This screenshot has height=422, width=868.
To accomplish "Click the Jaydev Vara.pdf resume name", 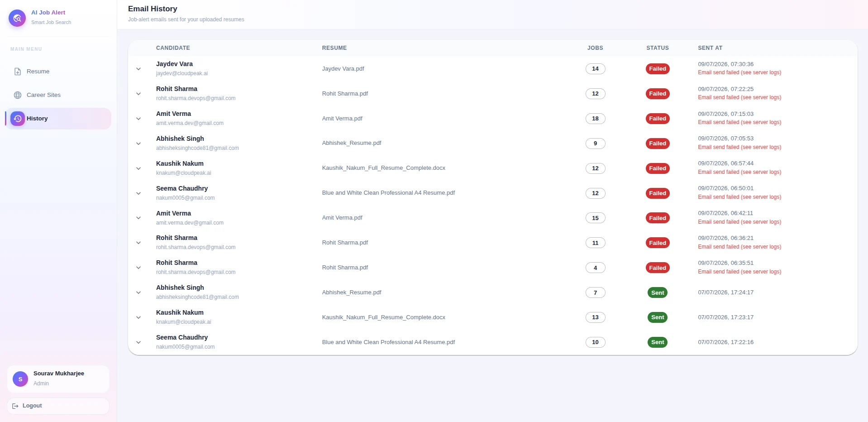I will pos(343,69).
